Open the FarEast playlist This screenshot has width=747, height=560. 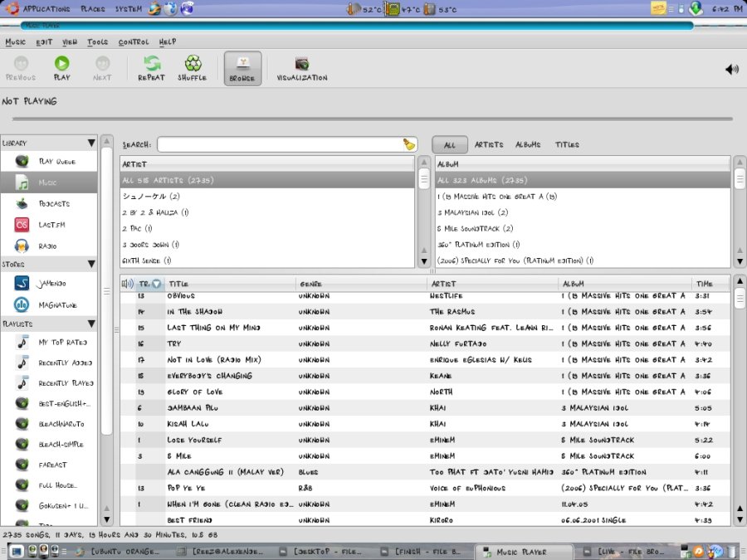[x=49, y=465]
